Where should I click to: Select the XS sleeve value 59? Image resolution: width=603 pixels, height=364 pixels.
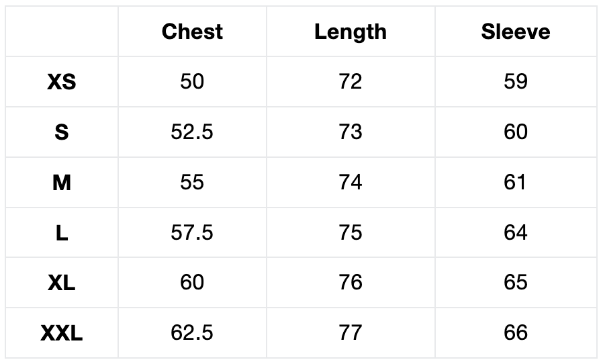[x=516, y=82]
